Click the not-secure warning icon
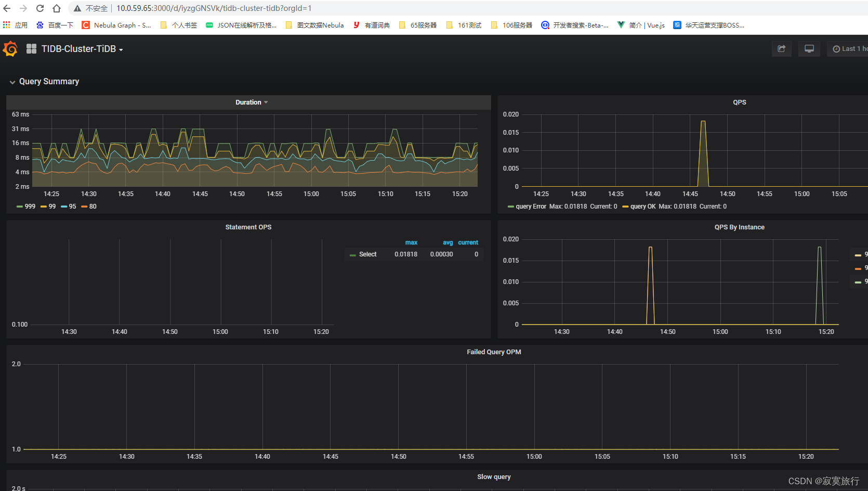The height and width of the screenshot is (491, 868). point(77,8)
